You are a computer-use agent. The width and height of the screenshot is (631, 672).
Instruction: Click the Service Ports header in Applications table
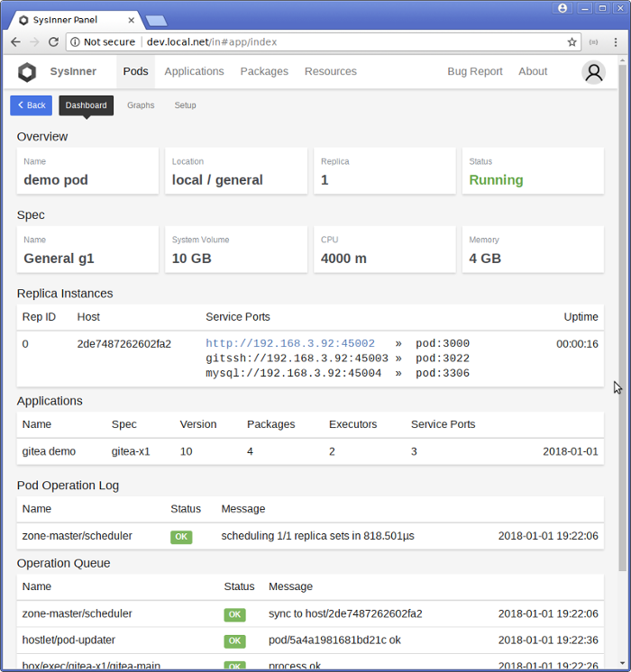[x=444, y=424]
